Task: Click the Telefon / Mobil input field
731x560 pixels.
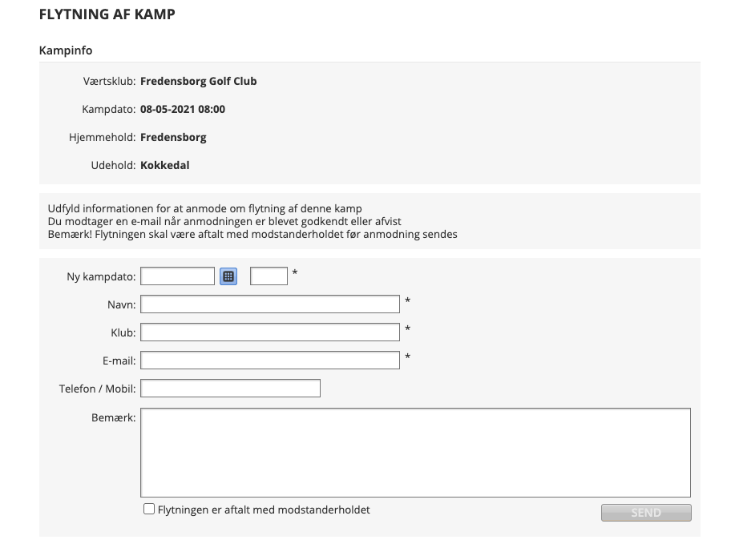Action: coord(230,389)
